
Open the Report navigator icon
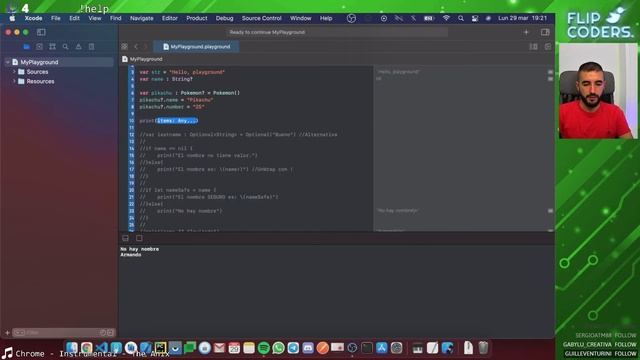[91, 47]
